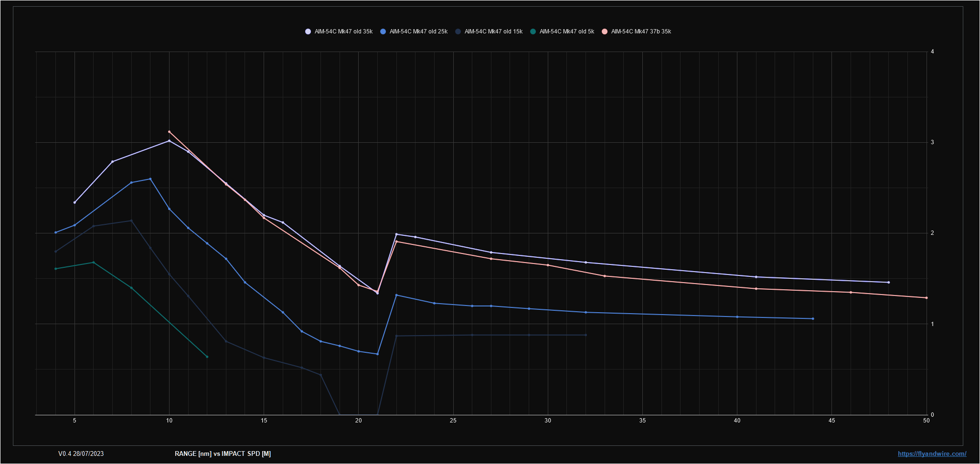Open the flyandwire.com link
This screenshot has height=464, width=980.
coord(932,454)
